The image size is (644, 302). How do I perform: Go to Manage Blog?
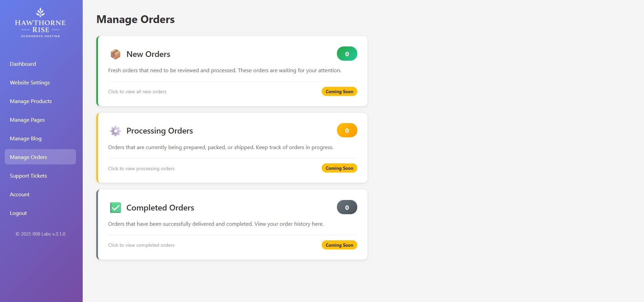(26, 138)
